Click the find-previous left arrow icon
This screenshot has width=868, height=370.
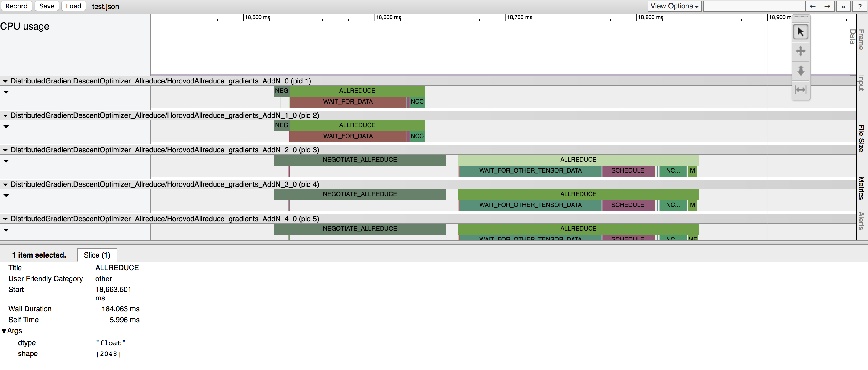813,6
